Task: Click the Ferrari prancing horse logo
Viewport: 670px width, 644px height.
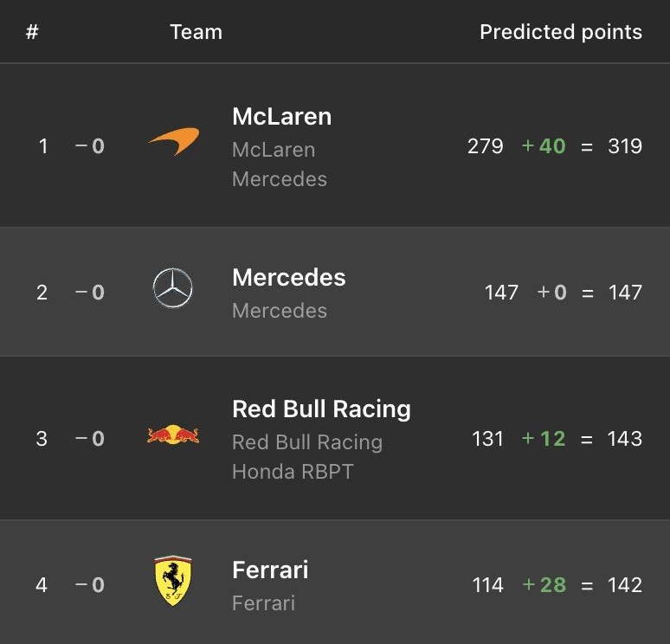Action: point(172,580)
